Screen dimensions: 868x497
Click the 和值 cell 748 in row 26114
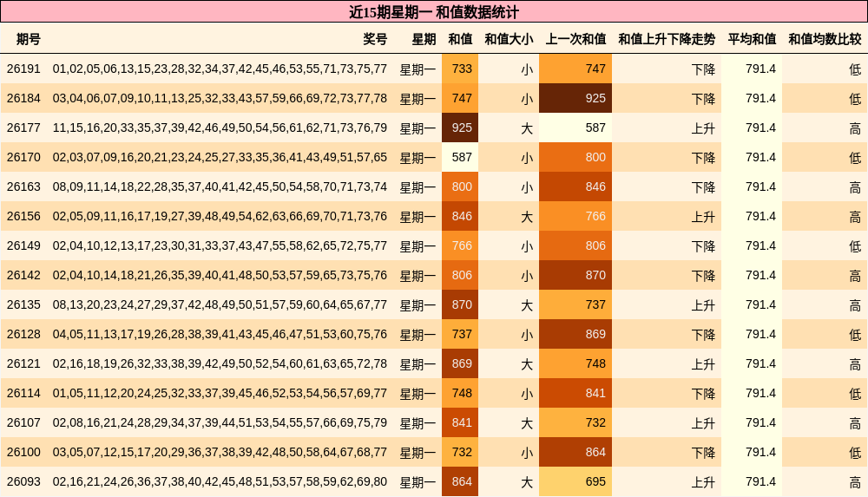(x=460, y=393)
